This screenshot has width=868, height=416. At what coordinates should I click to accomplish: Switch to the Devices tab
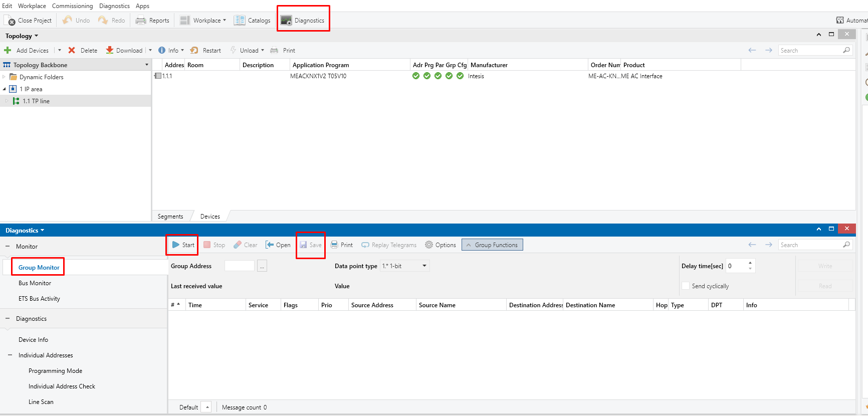(210, 217)
